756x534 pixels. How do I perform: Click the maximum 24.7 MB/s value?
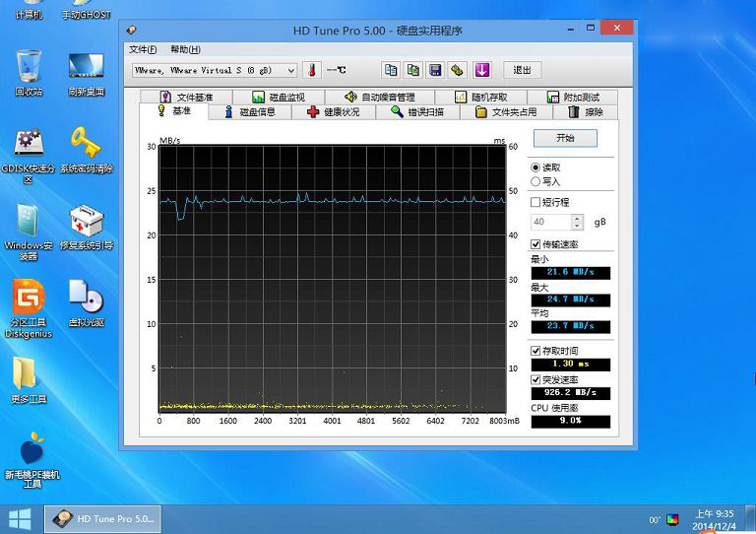pyautogui.click(x=570, y=300)
